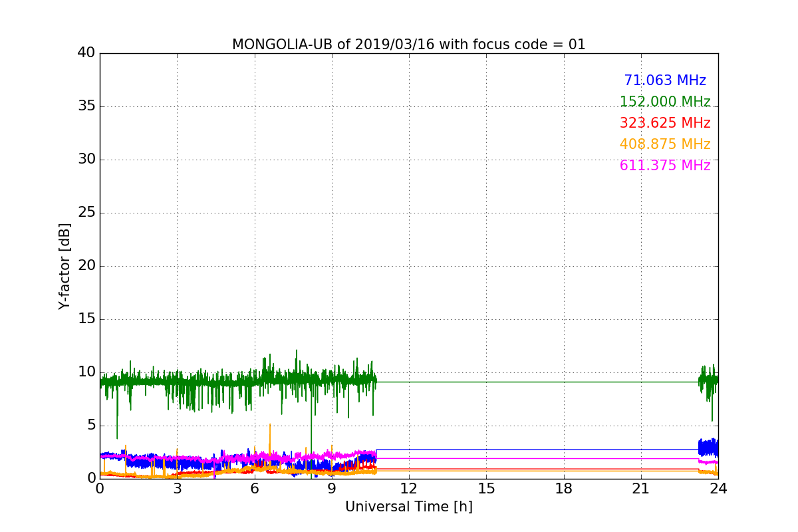The image size is (798, 532).
Task: Select the 408.875 MHz legend label
Action: pyautogui.click(x=665, y=144)
